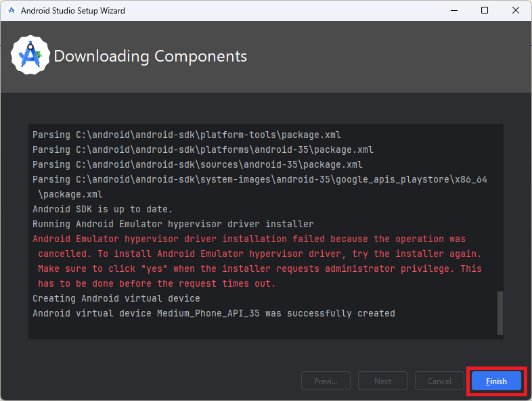Click the large Android Studio logo in header
The image size is (532, 401).
pyautogui.click(x=30, y=55)
